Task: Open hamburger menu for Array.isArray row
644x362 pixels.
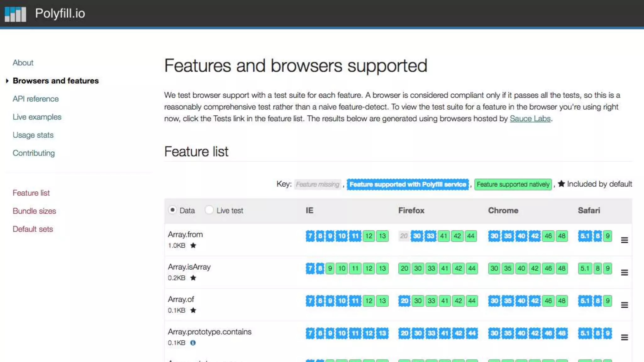Action: click(x=625, y=272)
